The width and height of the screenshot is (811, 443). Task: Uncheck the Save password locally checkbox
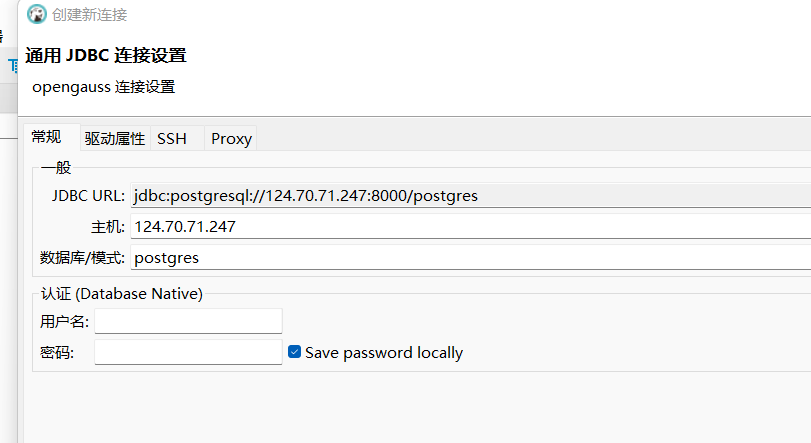tap(294, 352)
